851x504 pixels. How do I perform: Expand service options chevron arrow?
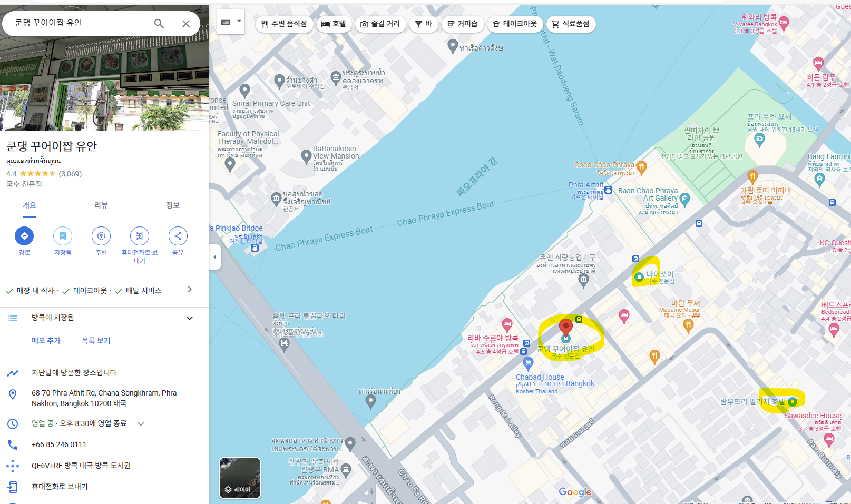pyautogui.click(x=190, y=289)
